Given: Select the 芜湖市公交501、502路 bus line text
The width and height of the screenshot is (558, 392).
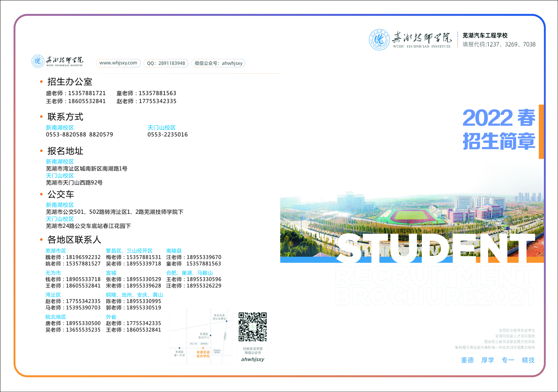Looking at the screenshot, I should pyautogui.click(x=115, y=212).
